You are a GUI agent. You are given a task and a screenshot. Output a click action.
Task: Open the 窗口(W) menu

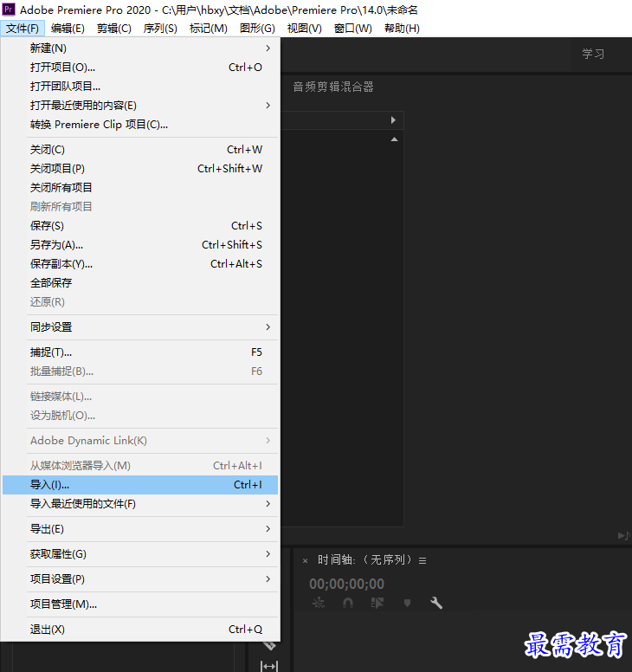353,29
